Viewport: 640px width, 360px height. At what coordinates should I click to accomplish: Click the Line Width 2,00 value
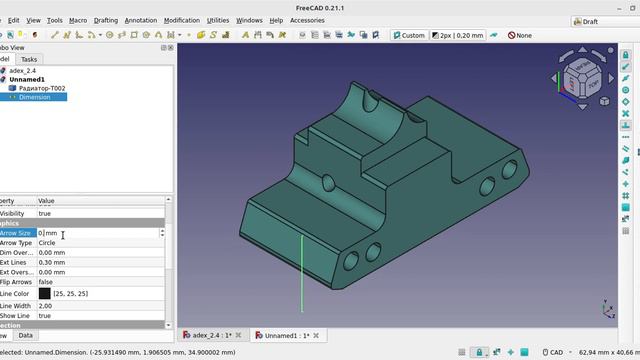click(x=101, y=306)
